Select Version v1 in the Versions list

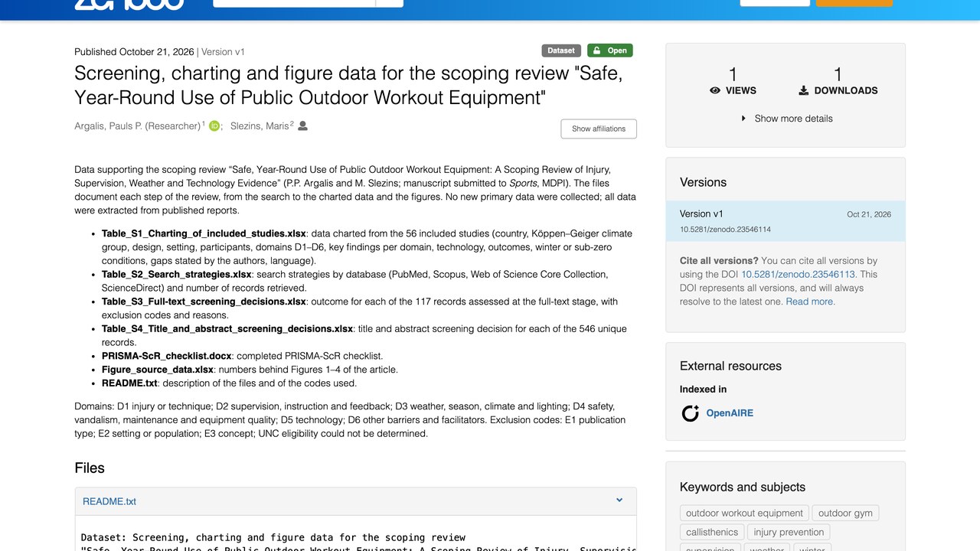pos(786,221)
